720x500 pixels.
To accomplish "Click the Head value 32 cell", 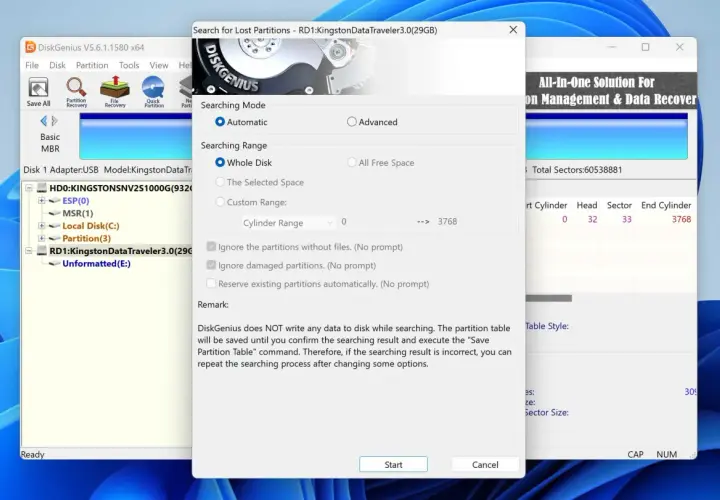I will click(x=592, y=219).
